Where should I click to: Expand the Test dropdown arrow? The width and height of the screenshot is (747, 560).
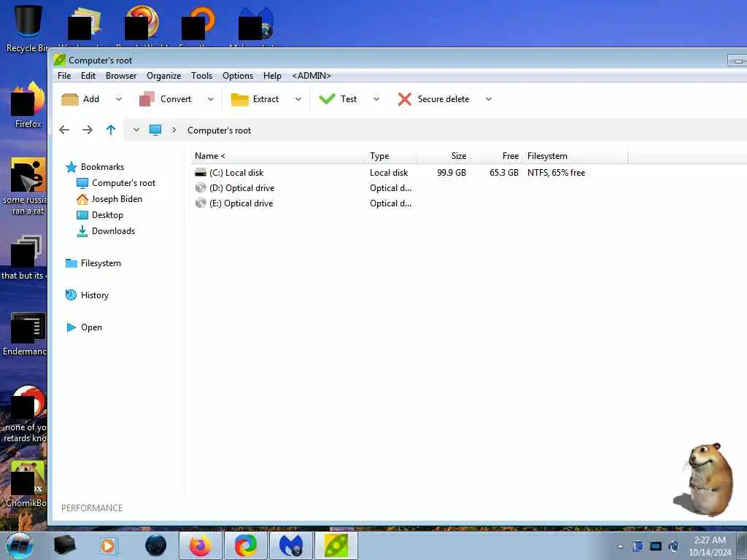coord(376,99)
